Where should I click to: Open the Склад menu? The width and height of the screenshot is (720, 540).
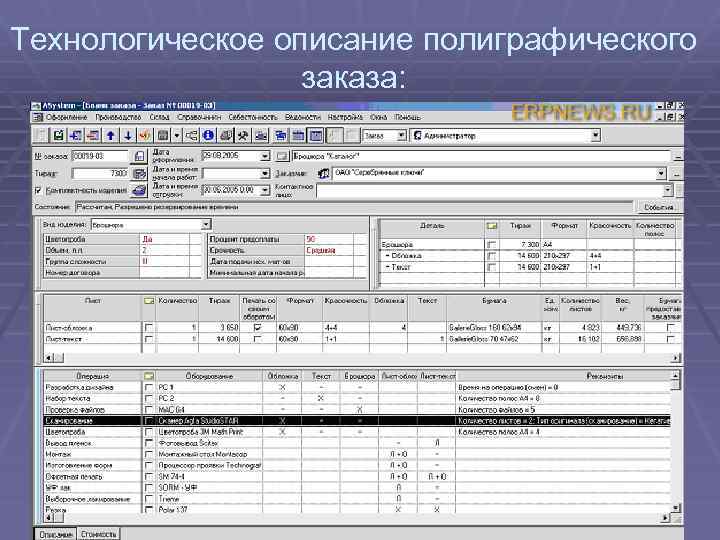[159, 117]
